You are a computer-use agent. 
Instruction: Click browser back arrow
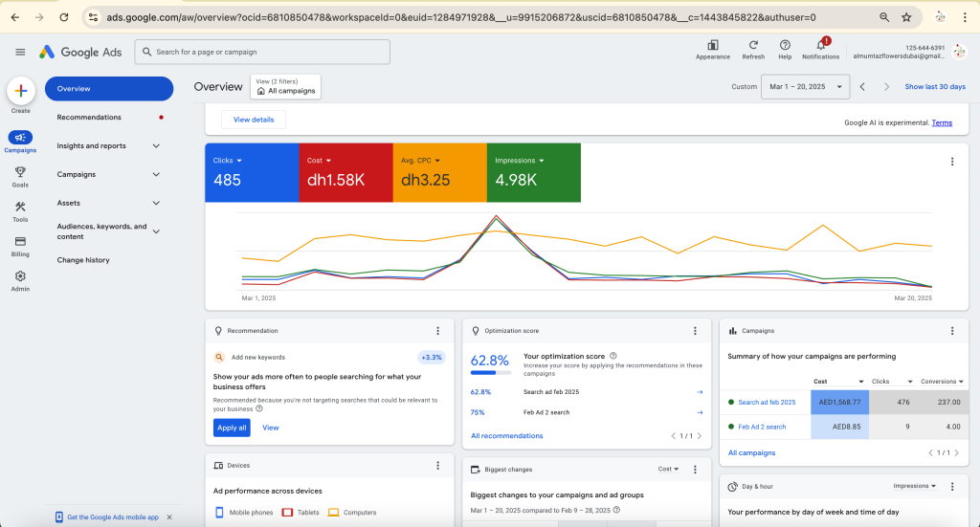pyautogui.click(x=15, y=17)
